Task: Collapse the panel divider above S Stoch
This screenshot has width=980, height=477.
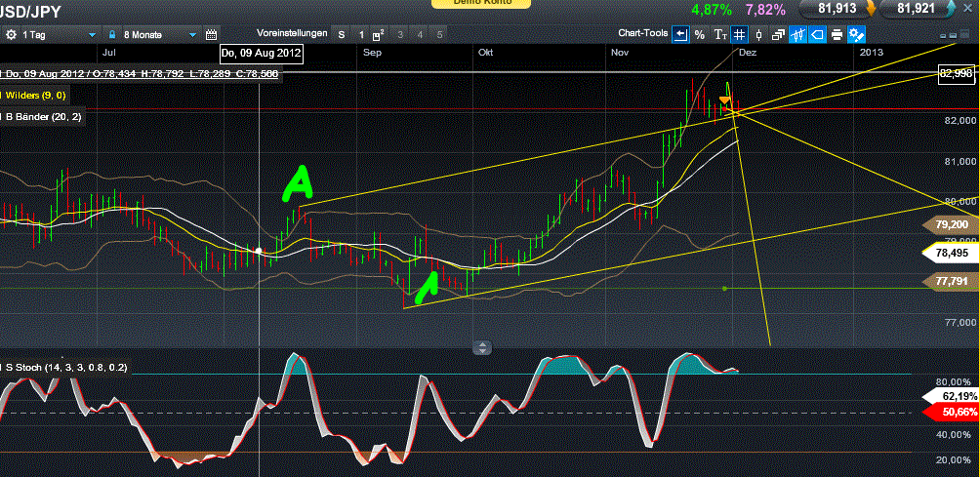Action: pyautogui.click(x=481, y=347)
